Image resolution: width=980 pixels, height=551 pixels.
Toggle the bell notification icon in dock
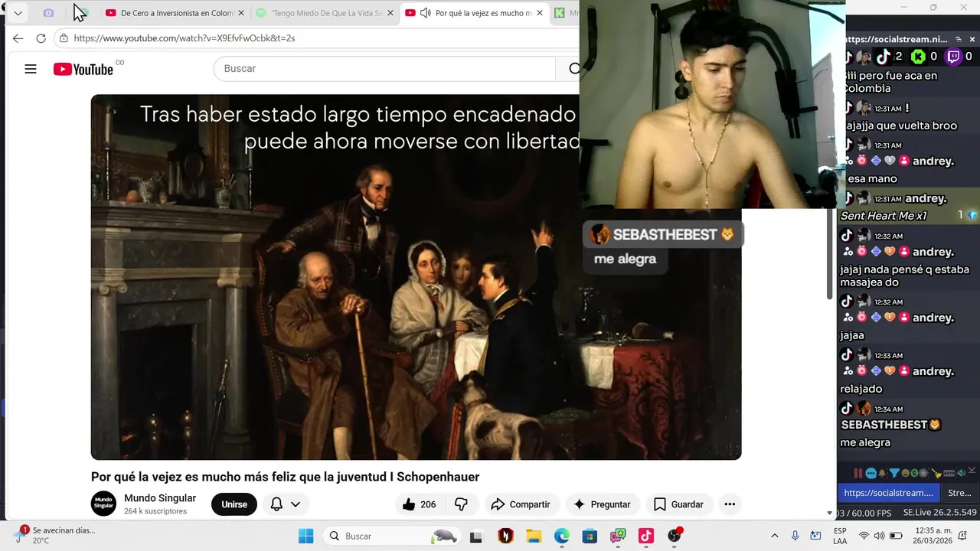882,473
